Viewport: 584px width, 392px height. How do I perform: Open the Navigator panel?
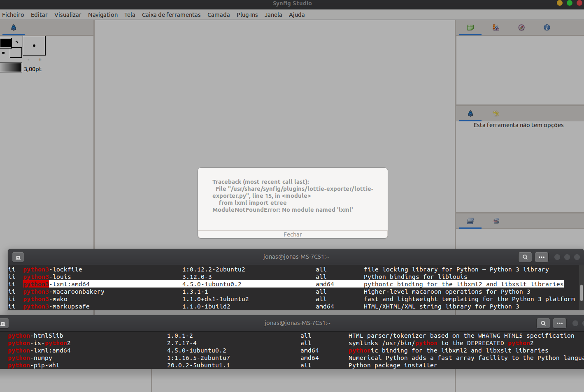point(521,28)
